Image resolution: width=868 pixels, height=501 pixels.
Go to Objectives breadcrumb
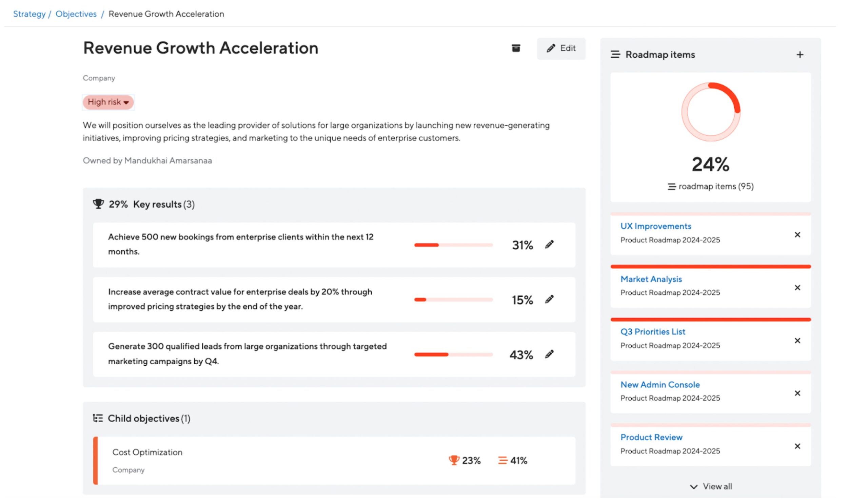[76, 14]
